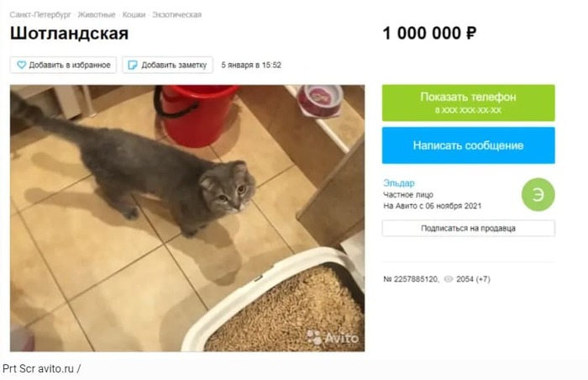The height and width of the screenshot is (380, 588).
Task: Open seller profile link Эльдар
Action: 399,183
